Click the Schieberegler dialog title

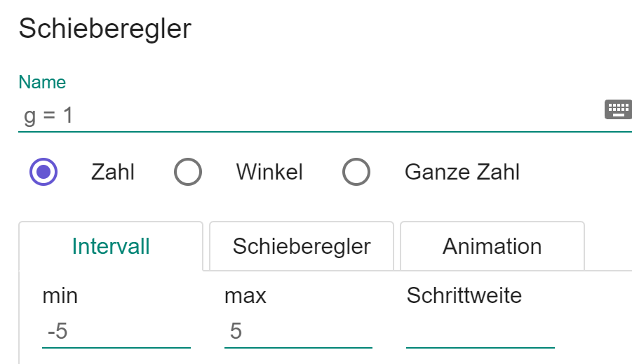coord(105,29)
